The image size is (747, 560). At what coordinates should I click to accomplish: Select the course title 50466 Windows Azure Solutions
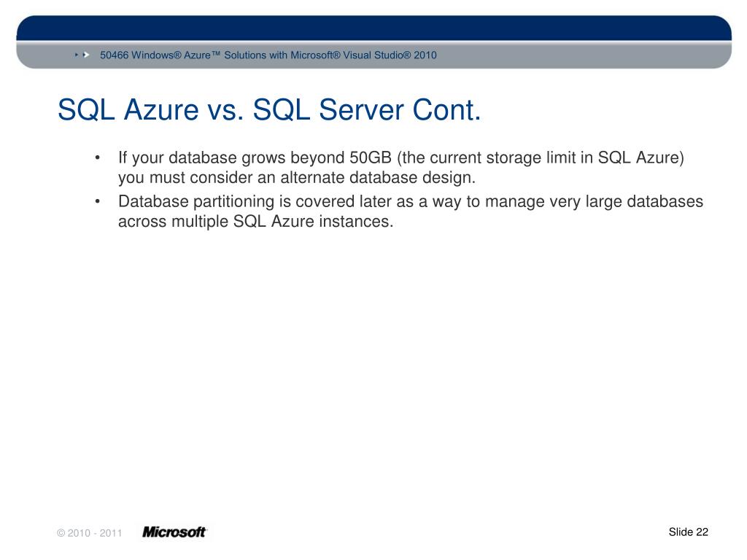(268, 55)
